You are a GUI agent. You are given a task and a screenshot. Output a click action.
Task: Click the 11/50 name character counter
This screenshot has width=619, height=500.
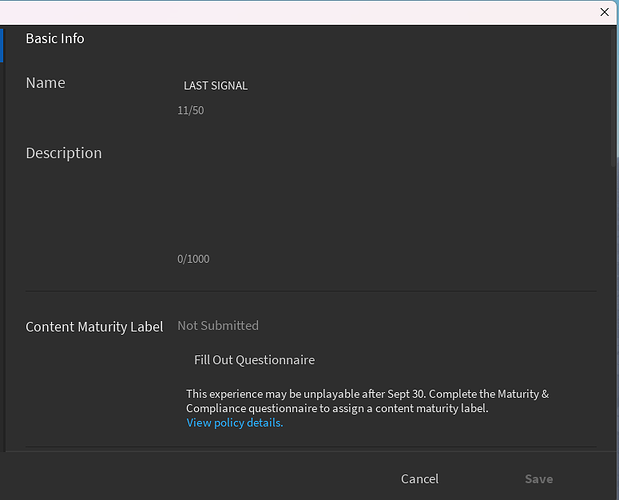pyautogui.click(x=191, y=110)
